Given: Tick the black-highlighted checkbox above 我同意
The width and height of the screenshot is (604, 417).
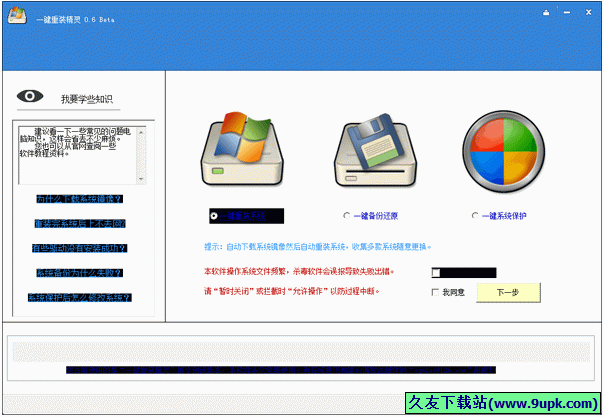Looking at the screenshot, I should 436,273.
